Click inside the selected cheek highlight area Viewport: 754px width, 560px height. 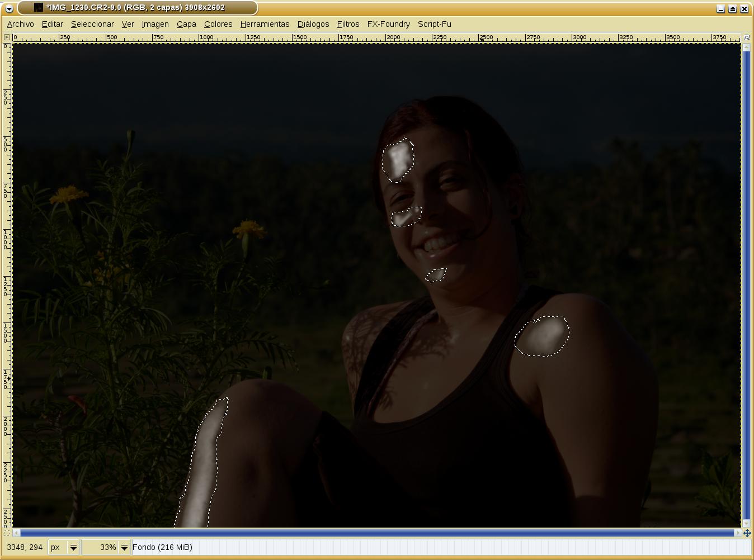pyautogui.click(x=406, y=217)
